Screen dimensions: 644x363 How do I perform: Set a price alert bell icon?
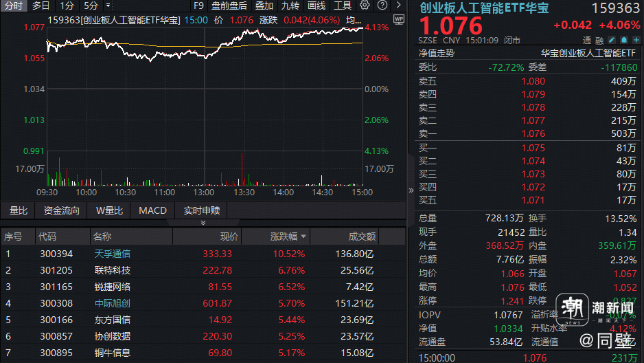[x=624, y=40]
